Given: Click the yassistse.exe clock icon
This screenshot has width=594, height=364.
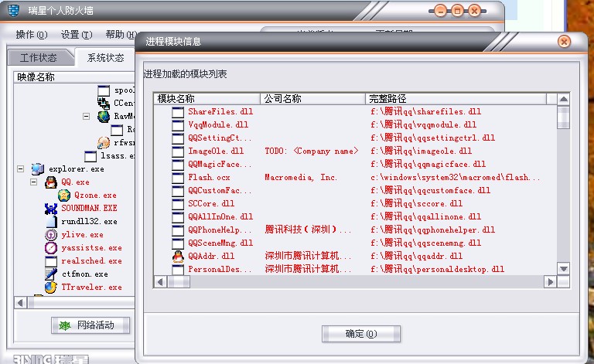Looking at the screenshot, I should [51, 248].
